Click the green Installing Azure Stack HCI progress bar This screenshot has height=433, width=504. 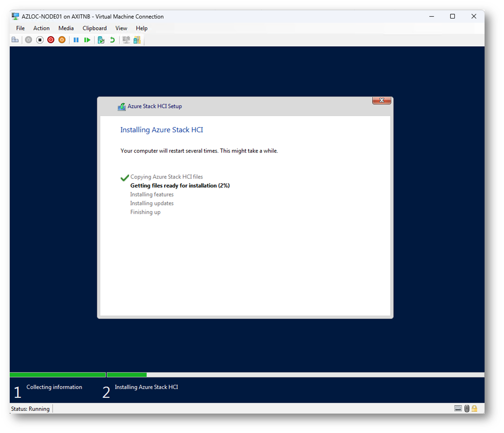[x=127, y=375]
